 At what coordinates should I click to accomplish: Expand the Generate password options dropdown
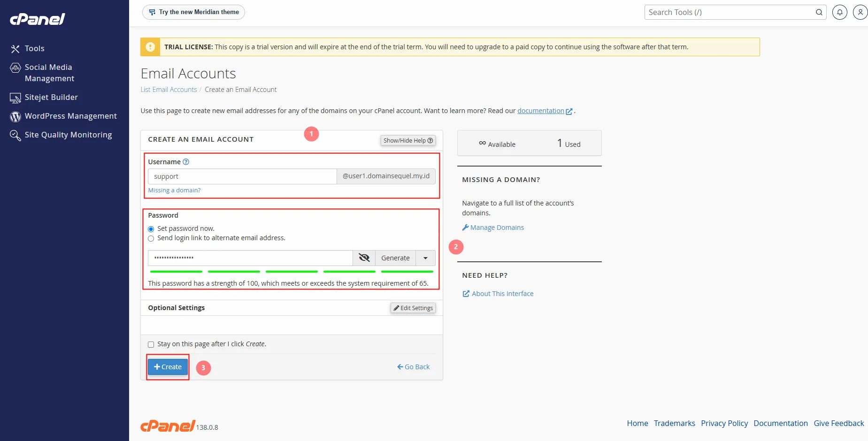(x=426, y=258)
